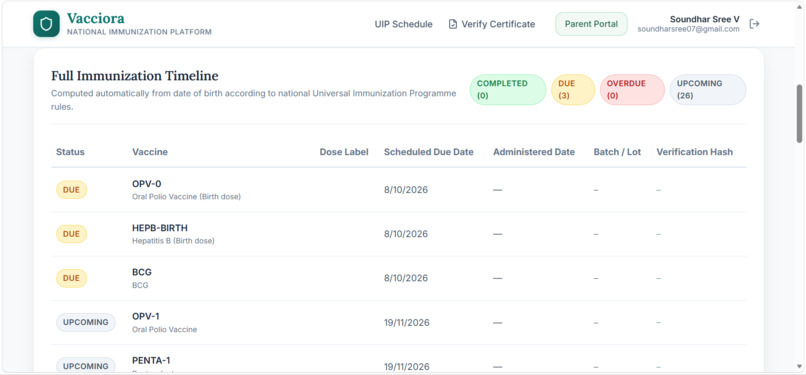Click the DUE badge in the BCG row

pos(71,278)
